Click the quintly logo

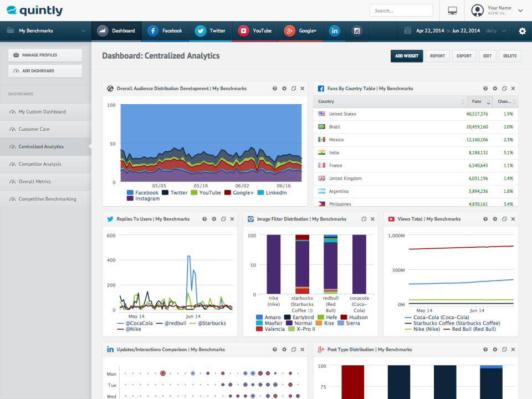point(34,11)
